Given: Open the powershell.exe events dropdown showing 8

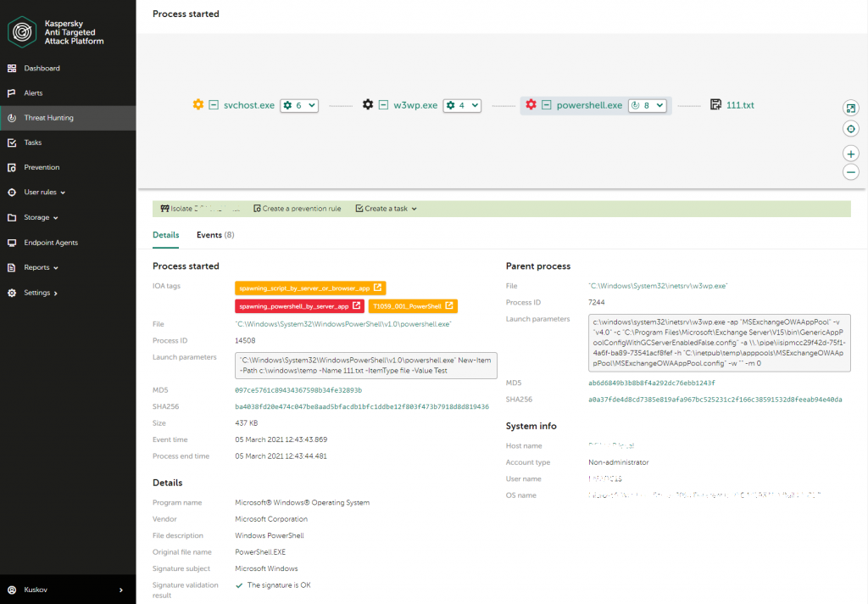Looking at the screenshot, I should point(647,105).
